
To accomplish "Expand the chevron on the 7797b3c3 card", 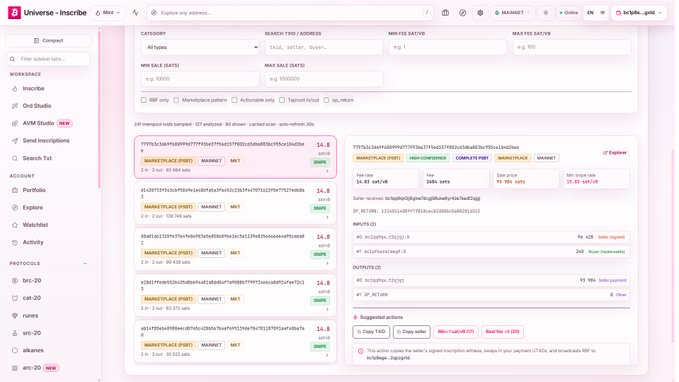I will 327,171.
